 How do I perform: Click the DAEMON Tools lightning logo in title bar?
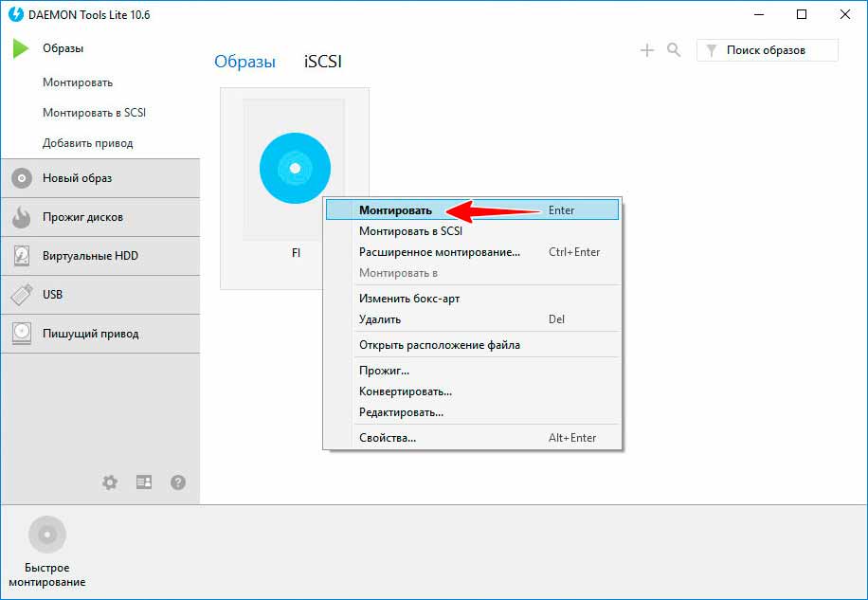pos(16,14)
